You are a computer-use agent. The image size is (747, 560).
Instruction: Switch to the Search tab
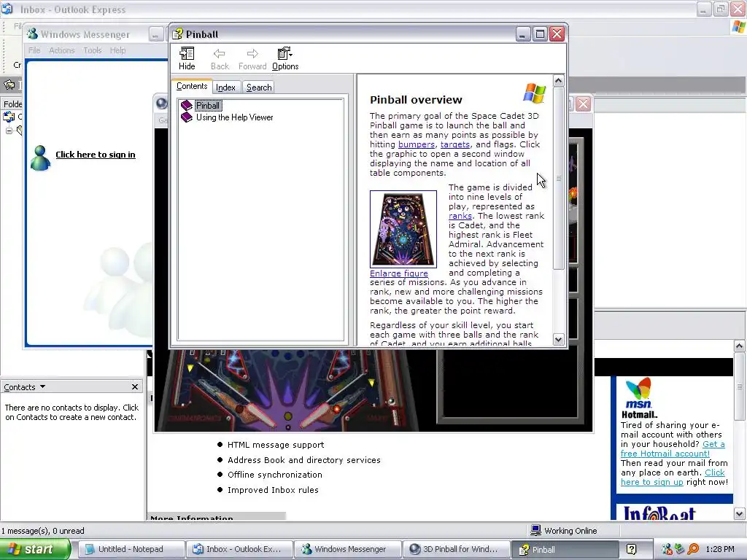tap(259, 87)
